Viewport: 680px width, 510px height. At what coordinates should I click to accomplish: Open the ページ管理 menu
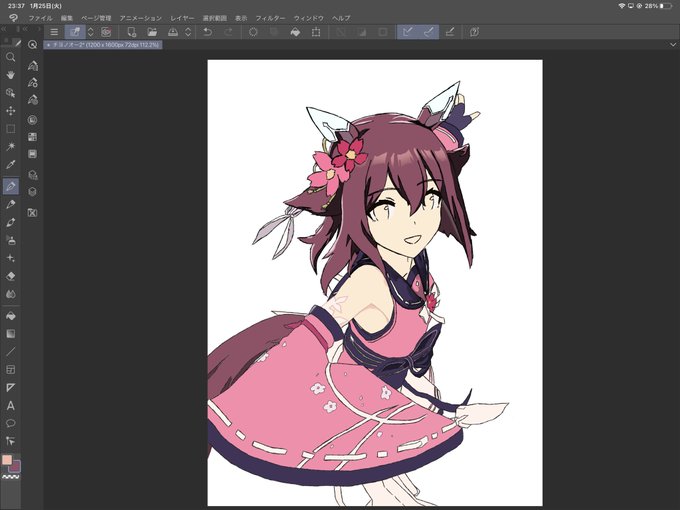(x=96, y=18)
